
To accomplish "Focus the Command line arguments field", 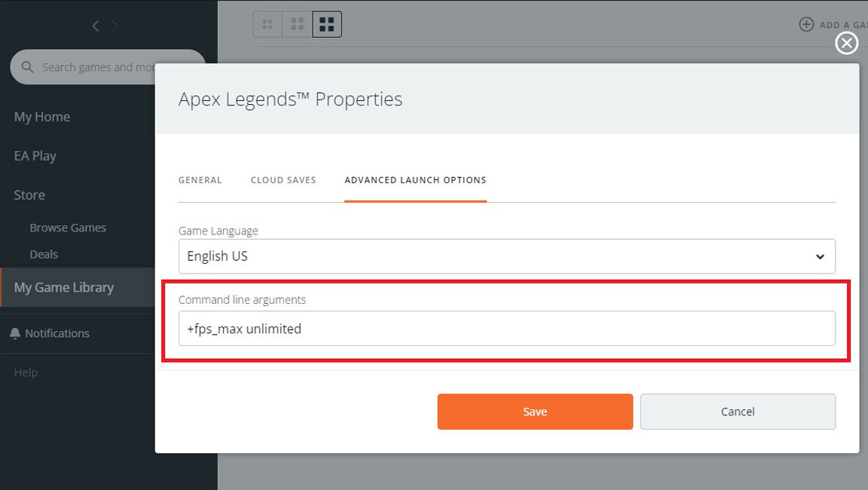I will point(506,329).
